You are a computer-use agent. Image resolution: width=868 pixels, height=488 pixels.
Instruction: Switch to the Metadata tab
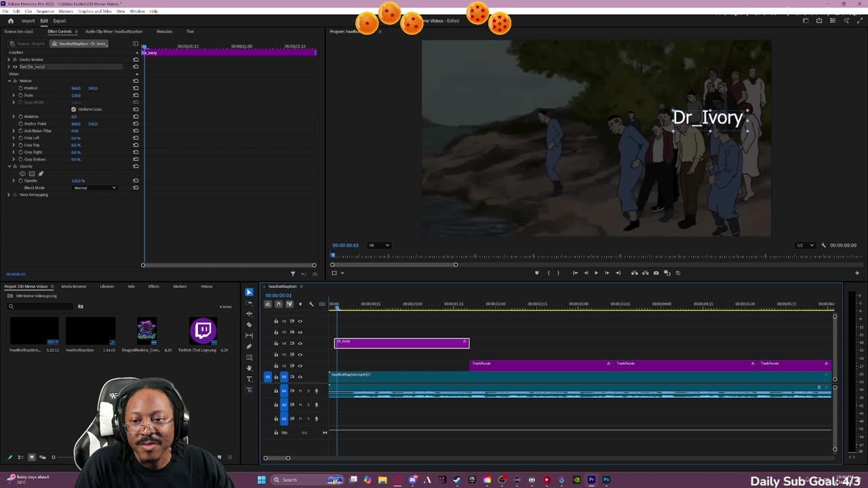pos(164,32)
